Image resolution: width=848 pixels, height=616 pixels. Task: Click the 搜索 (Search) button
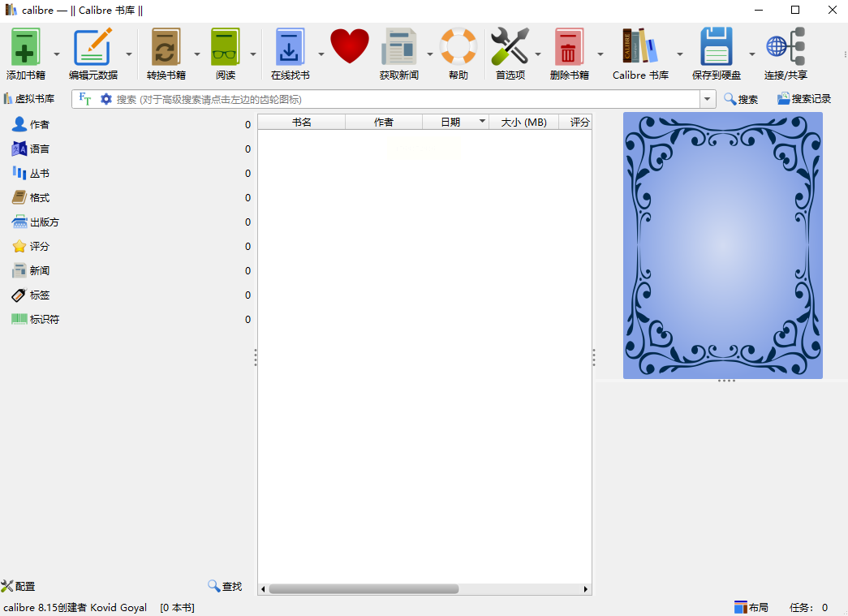point(741,99)
